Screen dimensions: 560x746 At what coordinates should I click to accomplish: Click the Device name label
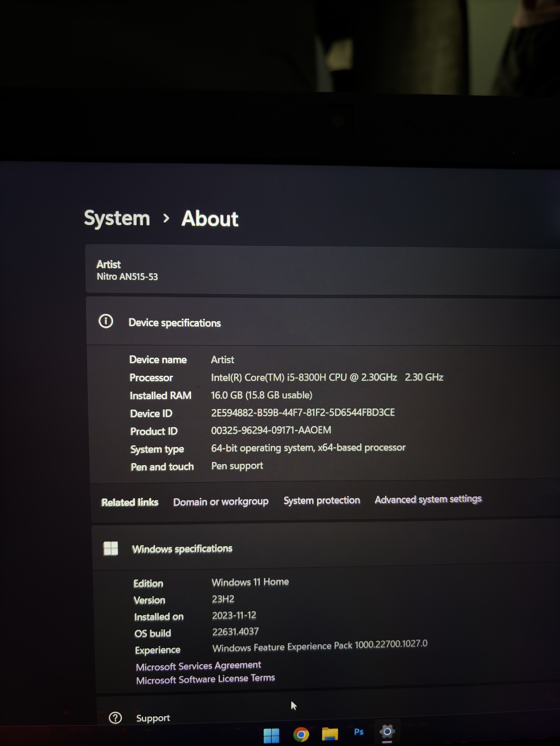(158, 360)
